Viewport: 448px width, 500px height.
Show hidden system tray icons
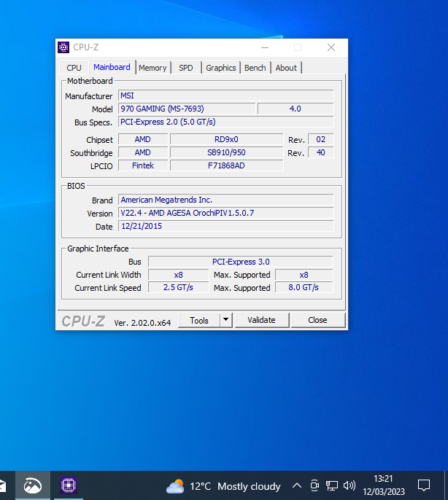click(297, 486)
